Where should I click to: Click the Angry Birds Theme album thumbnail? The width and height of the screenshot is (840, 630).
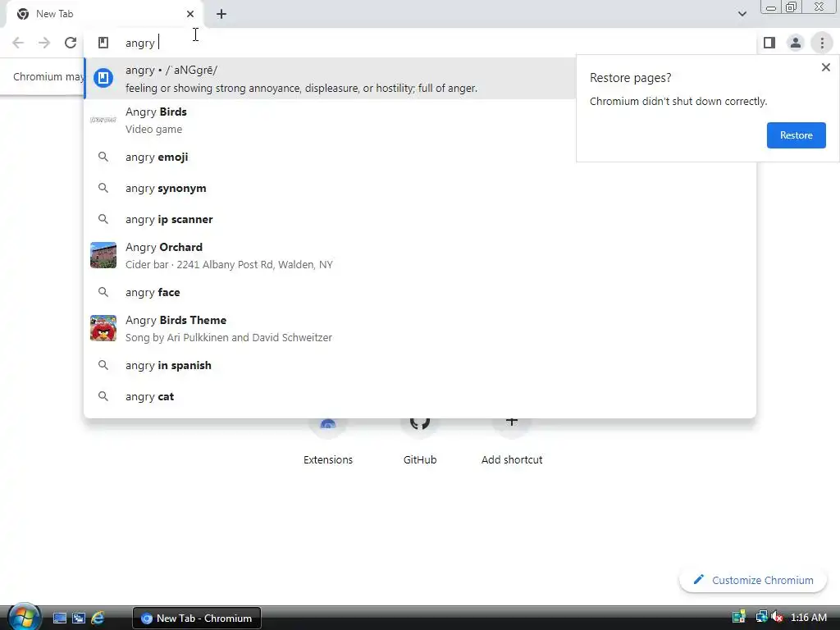pyautogui.click(x=103, y=328)
